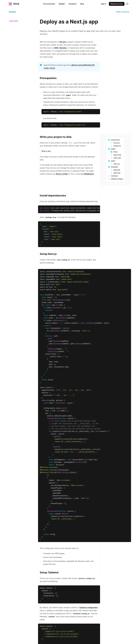138x644 pixels.
Task: Follow the Next.js config link
Action: pos(62,174)
